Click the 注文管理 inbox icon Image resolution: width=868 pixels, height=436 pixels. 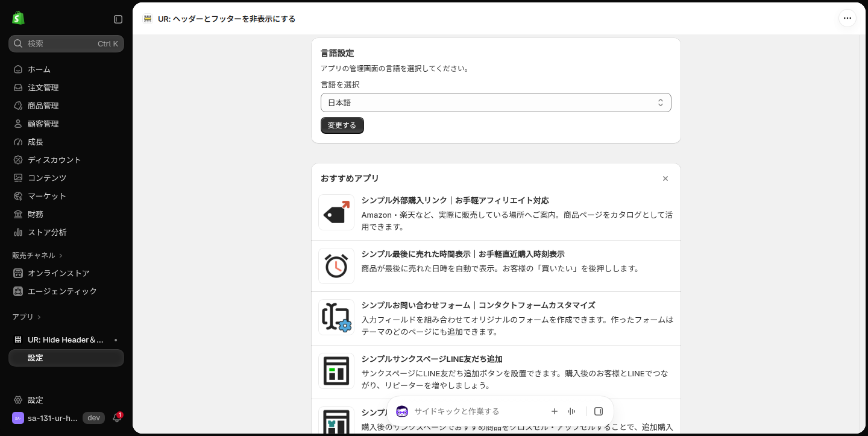point(18,87)
